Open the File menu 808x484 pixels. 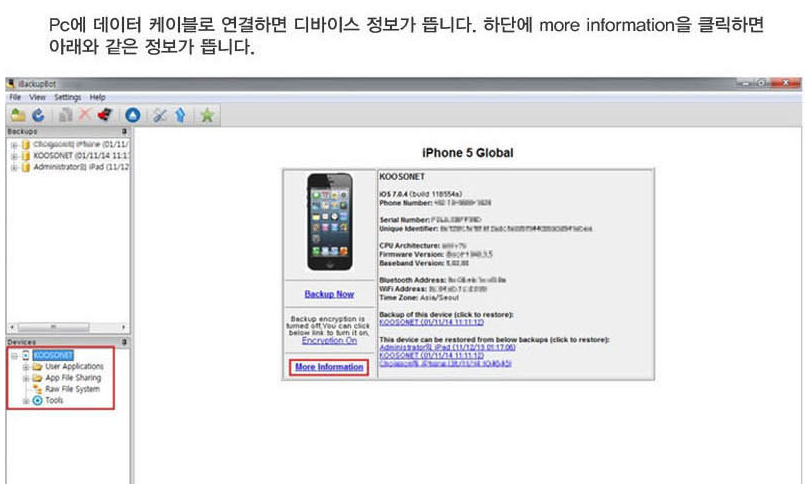(x=15, y=97)
